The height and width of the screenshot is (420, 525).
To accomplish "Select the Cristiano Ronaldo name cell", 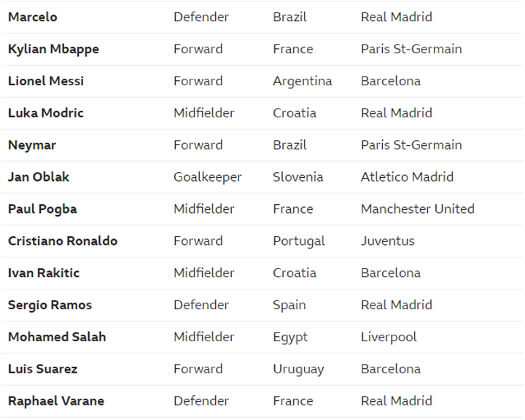I will 63,241.
